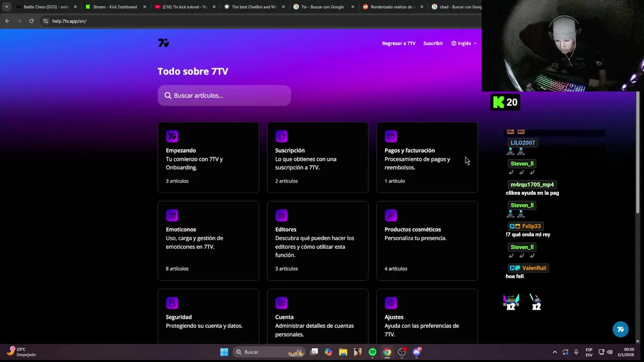644x362 pixels.
Task: Click Regresar a 7TV link
Action: [398, 43]
